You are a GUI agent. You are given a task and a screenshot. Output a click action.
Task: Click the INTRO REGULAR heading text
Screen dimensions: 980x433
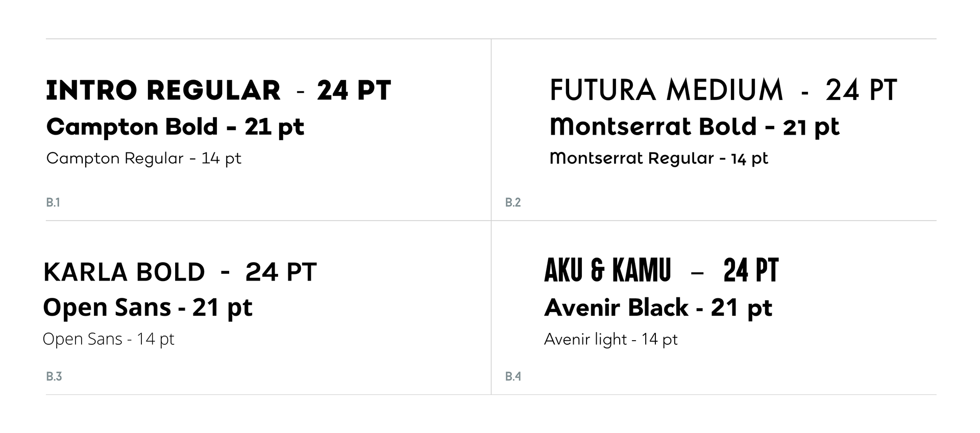tap(163, 91)
